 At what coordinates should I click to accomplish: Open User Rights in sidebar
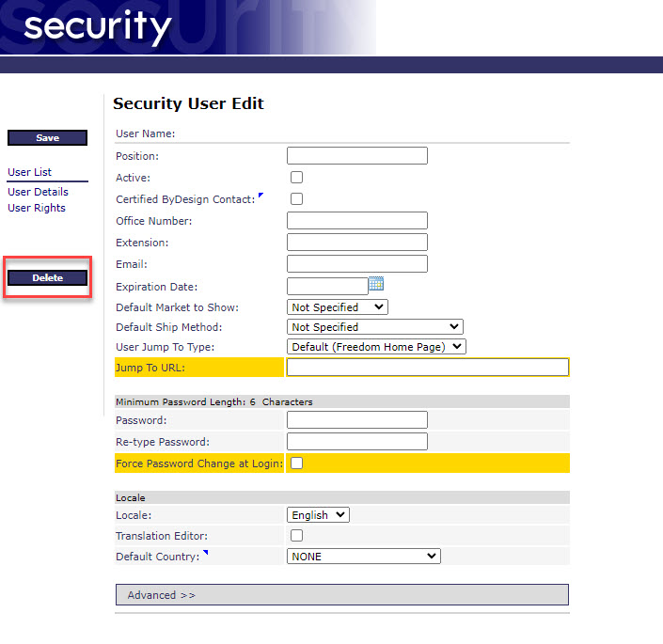tap(37, 208)
